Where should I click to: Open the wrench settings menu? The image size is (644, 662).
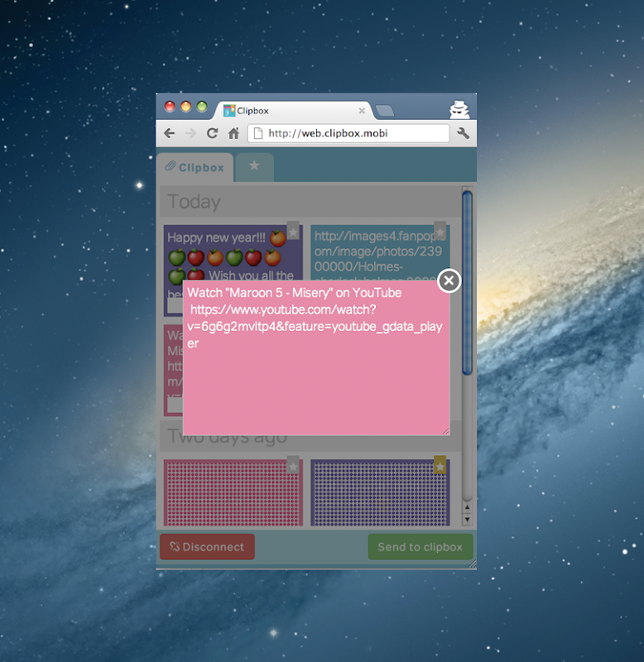pyautogui.click(x=464, y=133)
